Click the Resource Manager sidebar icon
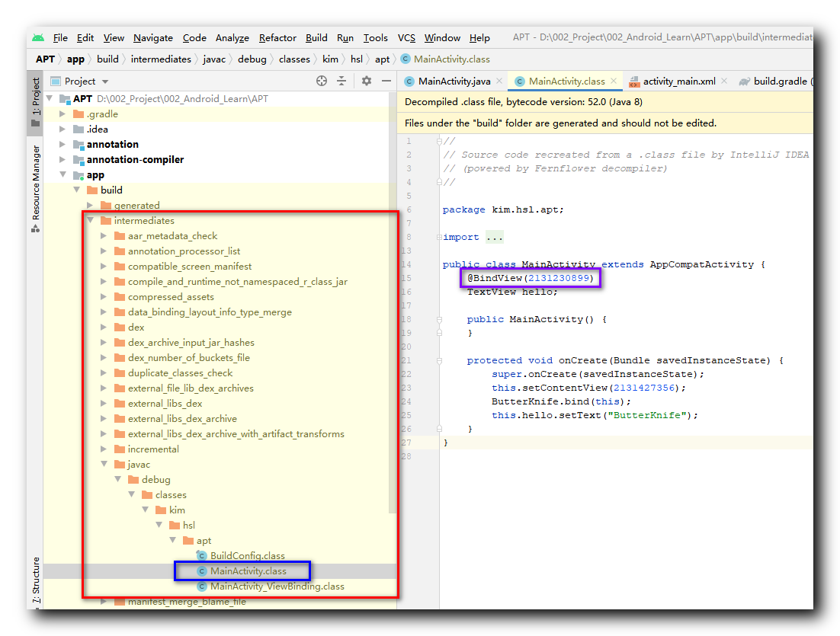Viewport: 840px width, 636px height. tap(35, 229)
